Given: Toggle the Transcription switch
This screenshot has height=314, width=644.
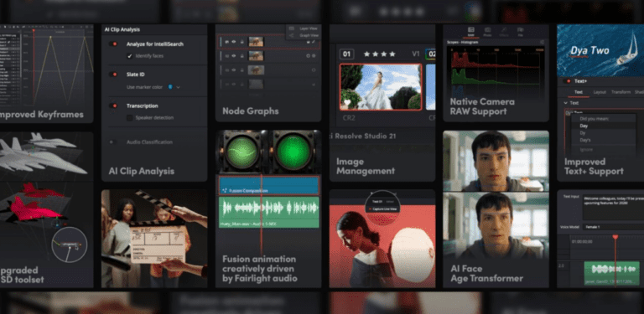Looking at the screenshot, I should coord(113,106).
